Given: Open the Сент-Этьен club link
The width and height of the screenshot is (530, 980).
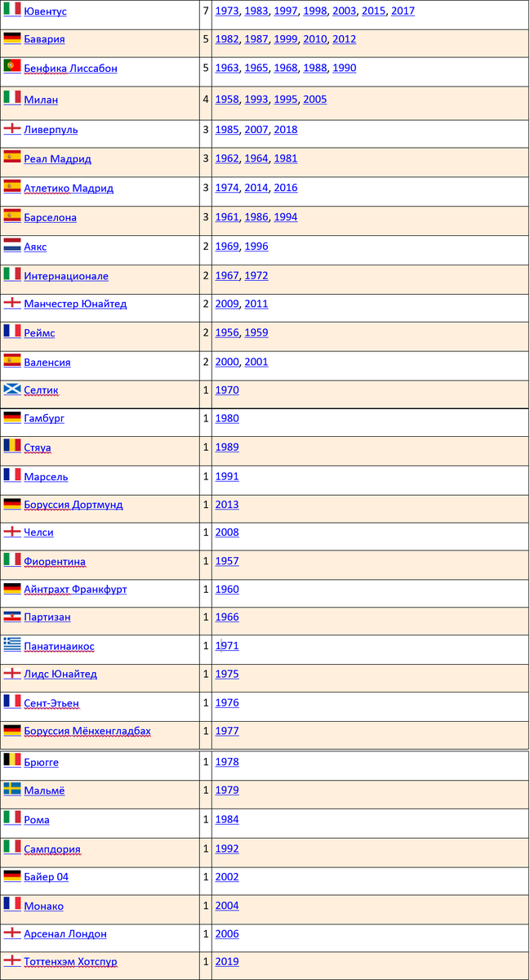Looking at the screenshot, I should [x=51, y=703].
